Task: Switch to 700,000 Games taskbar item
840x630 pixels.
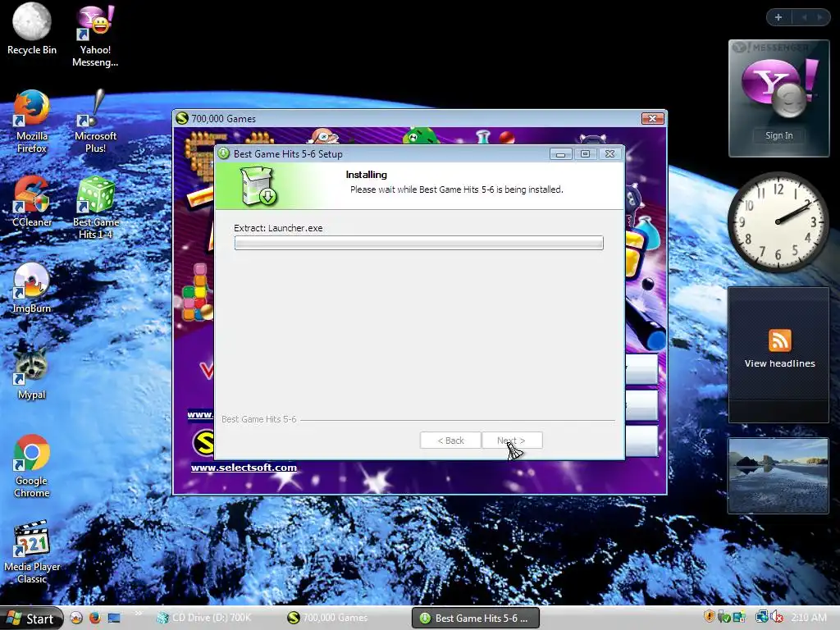Action: click(326, 618)
